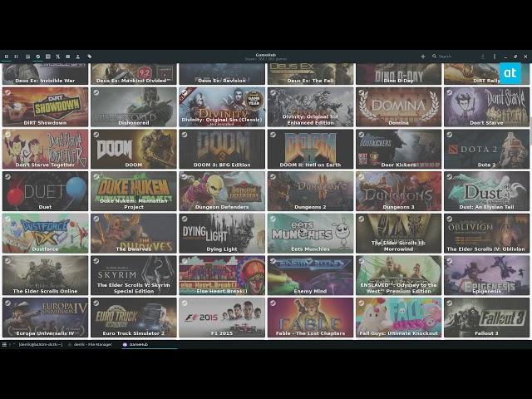
Task: Open Deus Ex: Invisible War card
Action: (45, 74)
